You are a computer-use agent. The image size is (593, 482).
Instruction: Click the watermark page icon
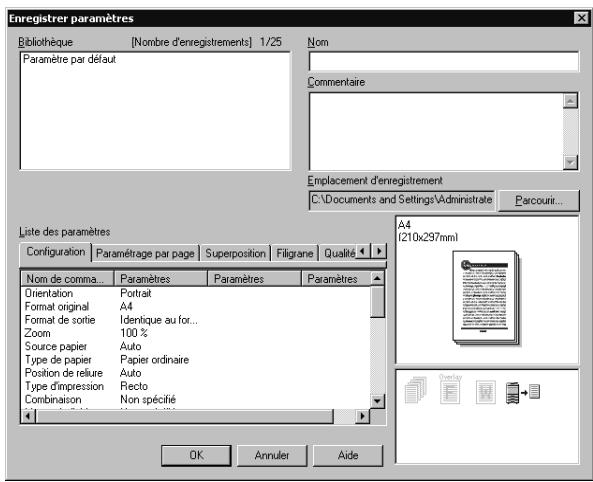point(486,392)
